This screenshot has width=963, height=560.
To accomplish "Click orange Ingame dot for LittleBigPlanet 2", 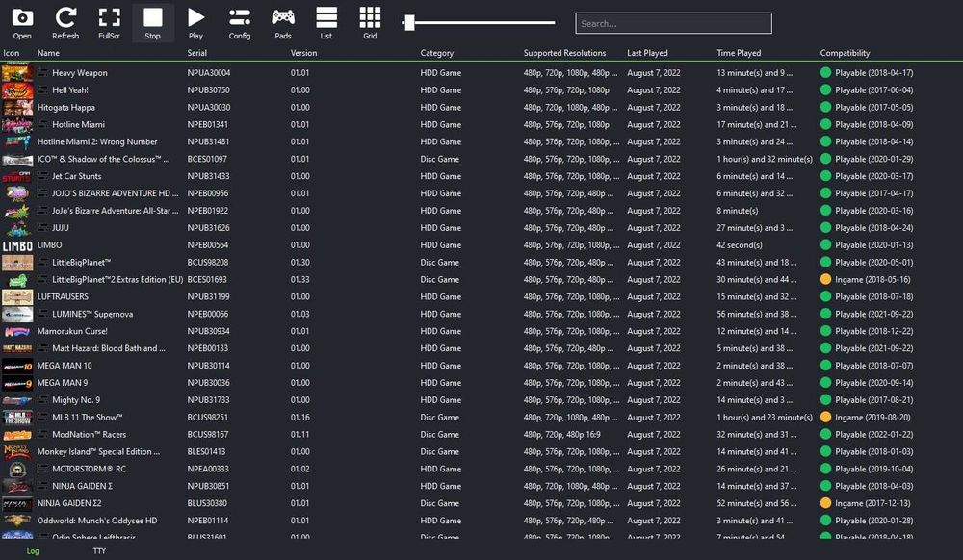I will [x=825, y=279].
